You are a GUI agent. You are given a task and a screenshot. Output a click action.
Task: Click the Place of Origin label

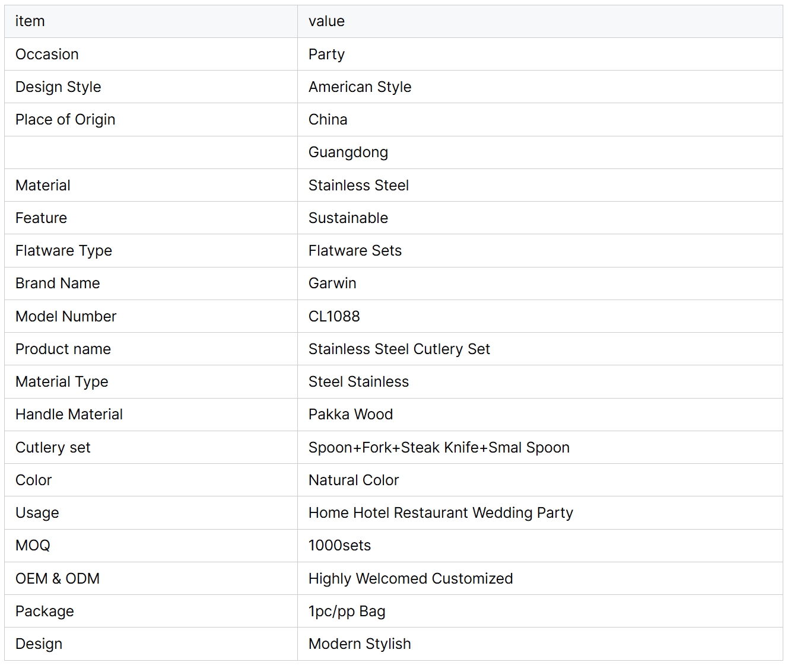[x=65, y=119]
